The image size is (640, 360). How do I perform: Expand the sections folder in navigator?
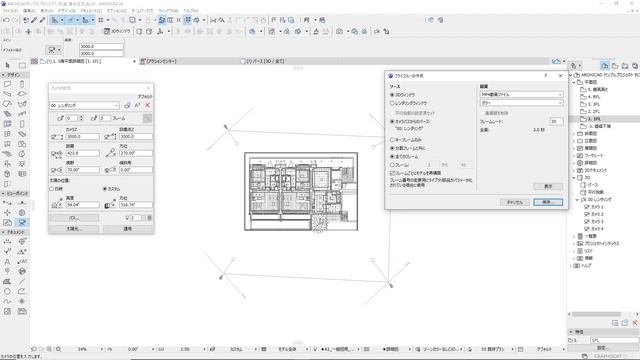(574, 133)
